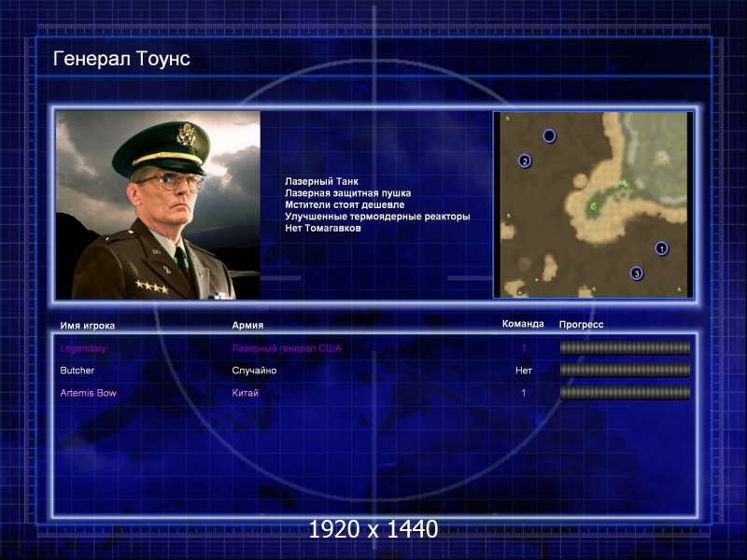Click army value 'Случайно' for Butcher

pyautogui.click(x=254, y=371)
